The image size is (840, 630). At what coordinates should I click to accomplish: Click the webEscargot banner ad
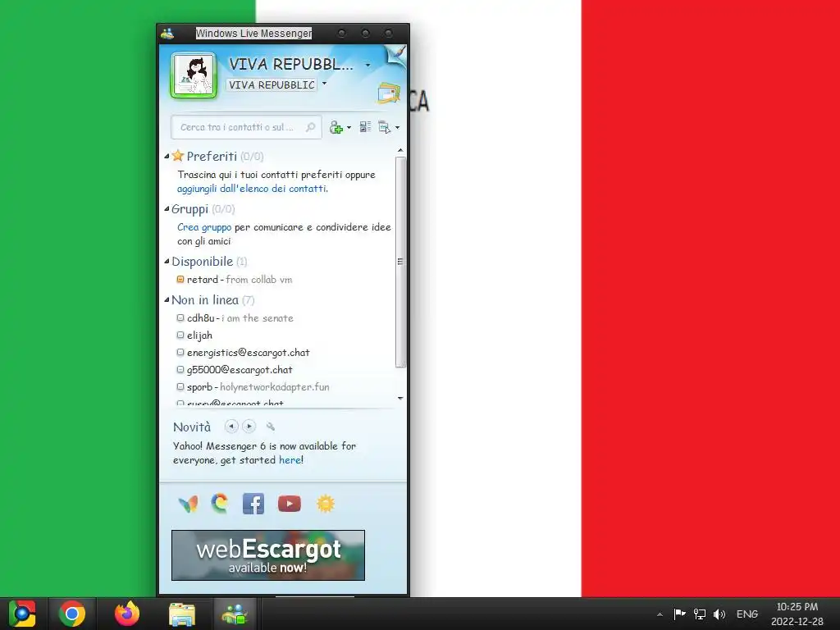268,555
